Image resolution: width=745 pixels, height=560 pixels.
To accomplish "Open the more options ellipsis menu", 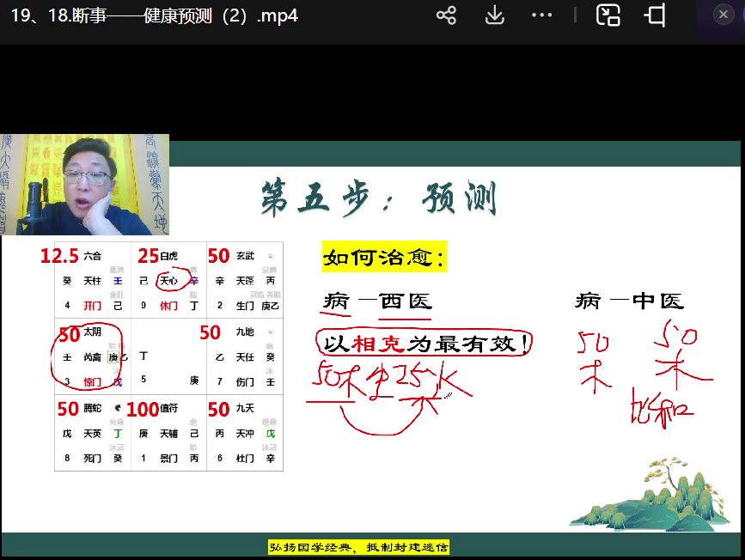I will (x=541, y=15).
